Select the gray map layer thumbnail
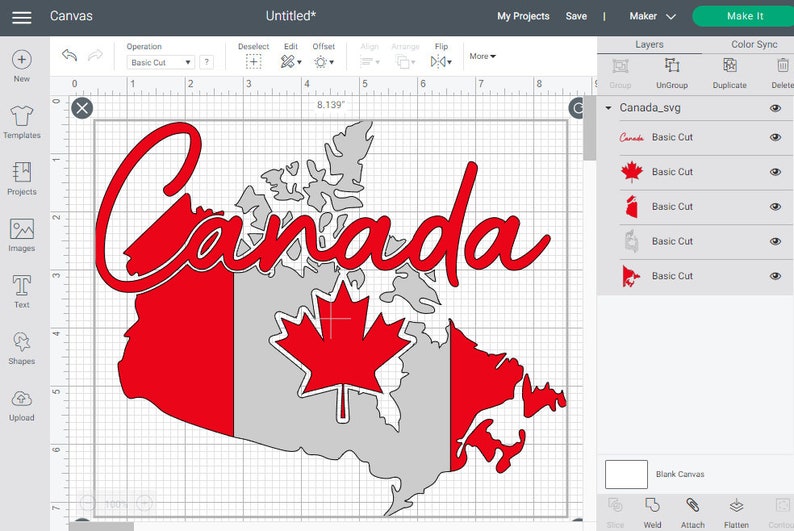This screenshot has width=794, height=531. coord(631,241)
